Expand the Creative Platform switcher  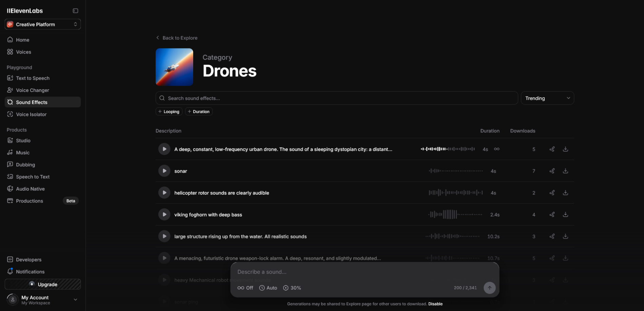point(43,24)
